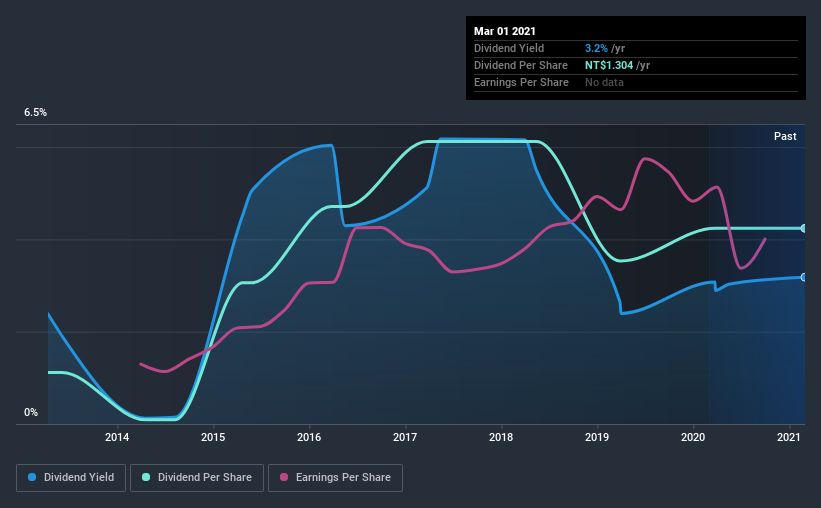Image resolution: width=821 pixels, height=508 pixels.
Task: Click the No data earnings value
Action: coord(604,82)
